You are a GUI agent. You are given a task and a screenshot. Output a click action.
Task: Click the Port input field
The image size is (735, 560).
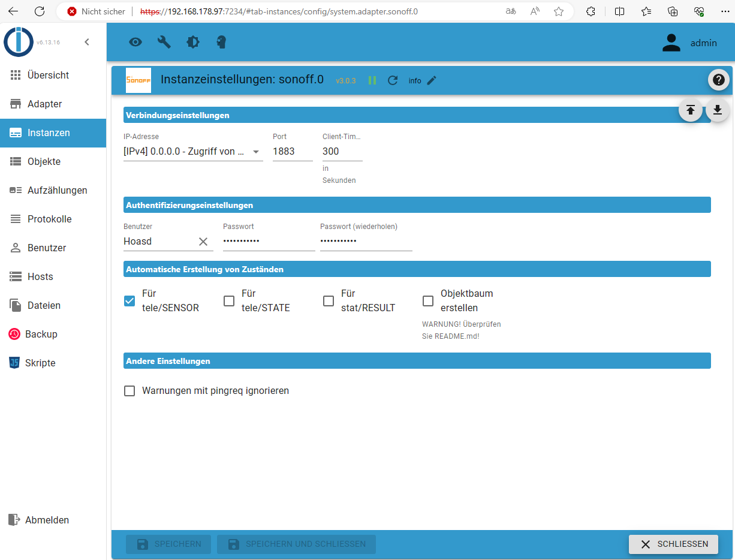(x=293, y=152)
